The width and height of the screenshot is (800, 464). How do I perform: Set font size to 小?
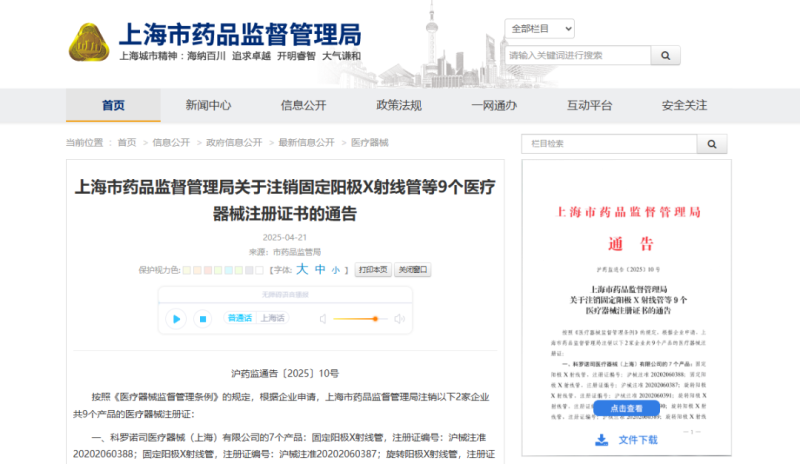(336, 270)
